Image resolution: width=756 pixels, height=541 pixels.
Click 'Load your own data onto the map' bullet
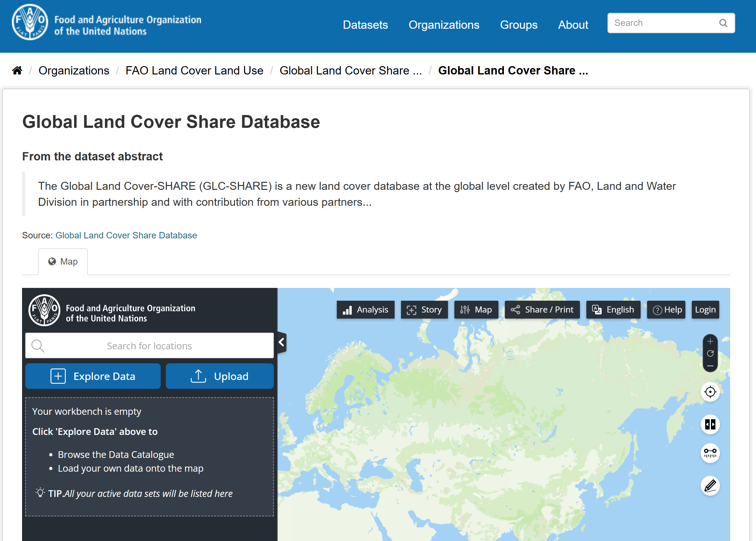131,468
